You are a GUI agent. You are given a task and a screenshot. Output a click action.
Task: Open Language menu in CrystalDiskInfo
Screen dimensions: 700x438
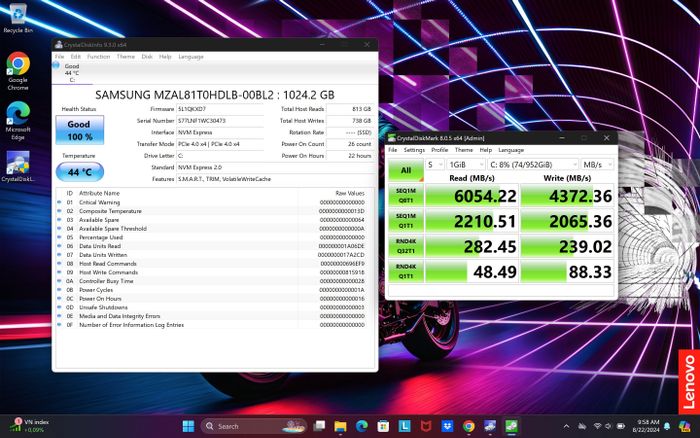click(x=191, y=57)
